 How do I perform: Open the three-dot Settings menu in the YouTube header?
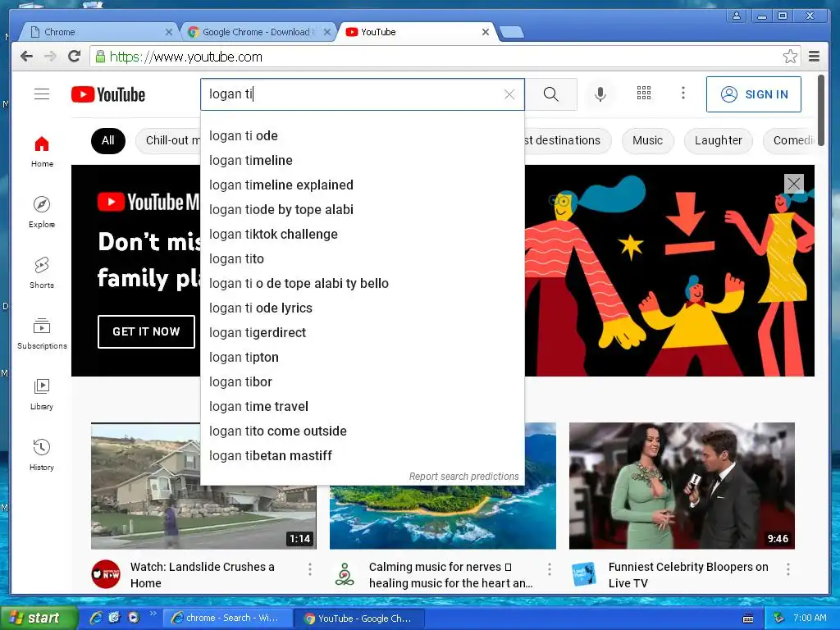coord(683,94)
